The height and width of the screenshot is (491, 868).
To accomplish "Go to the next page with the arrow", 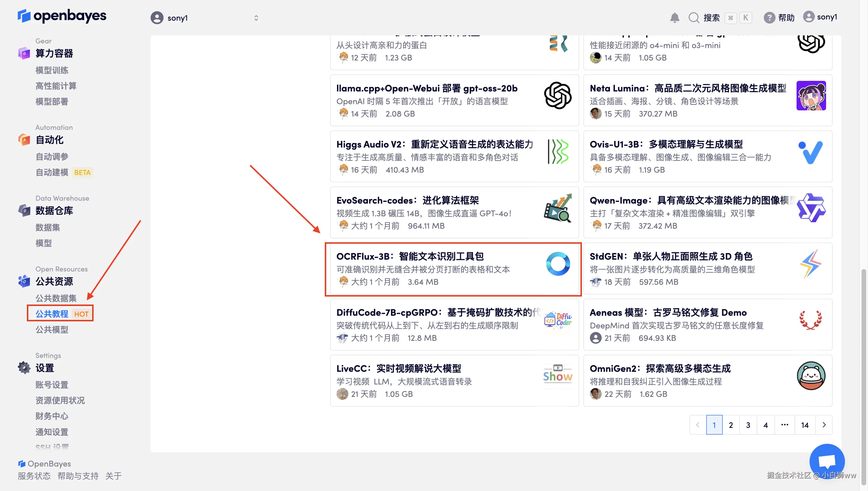I will coord(824,425).
